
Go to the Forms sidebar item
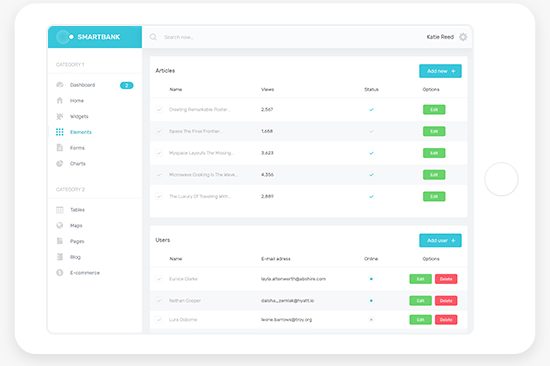77,148
